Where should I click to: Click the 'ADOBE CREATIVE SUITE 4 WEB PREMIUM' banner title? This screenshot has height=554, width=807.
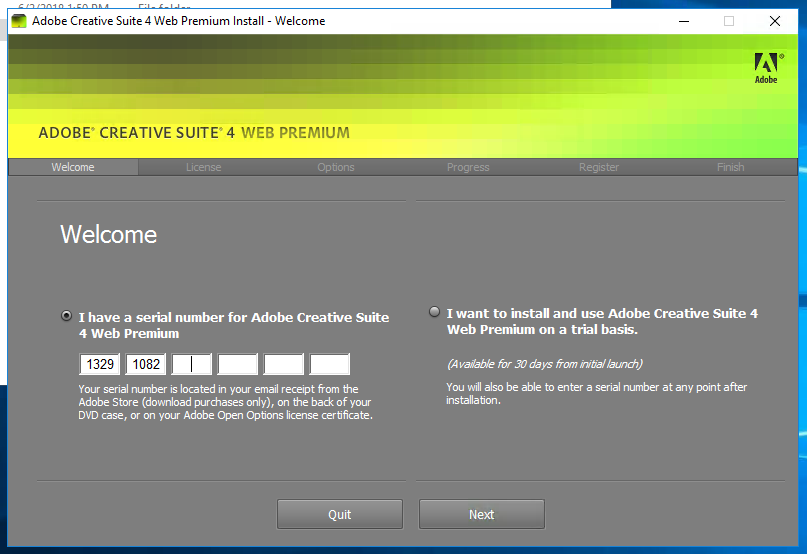194,133
